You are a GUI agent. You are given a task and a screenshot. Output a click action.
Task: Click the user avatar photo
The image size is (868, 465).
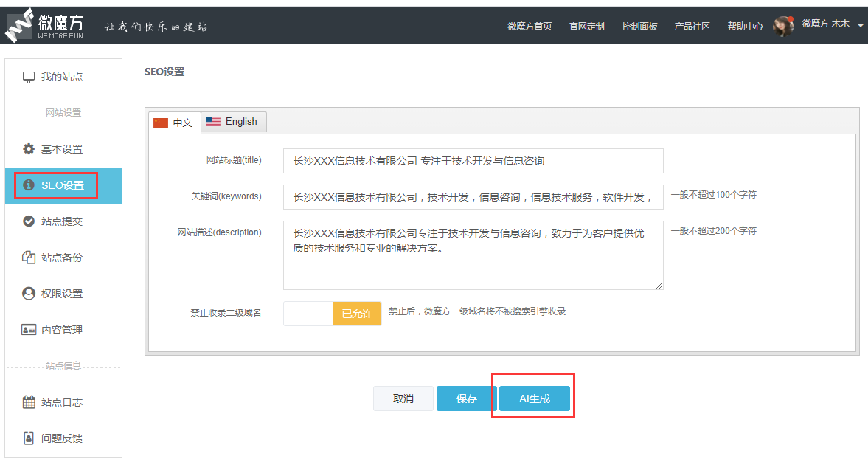tap(782, 26)
